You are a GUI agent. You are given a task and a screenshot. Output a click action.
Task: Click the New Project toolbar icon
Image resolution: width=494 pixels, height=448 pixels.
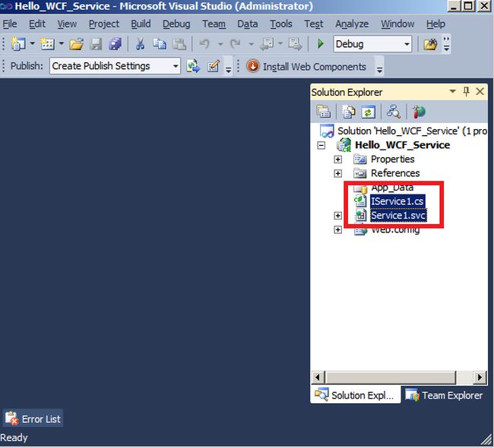[x=18, y=44]
